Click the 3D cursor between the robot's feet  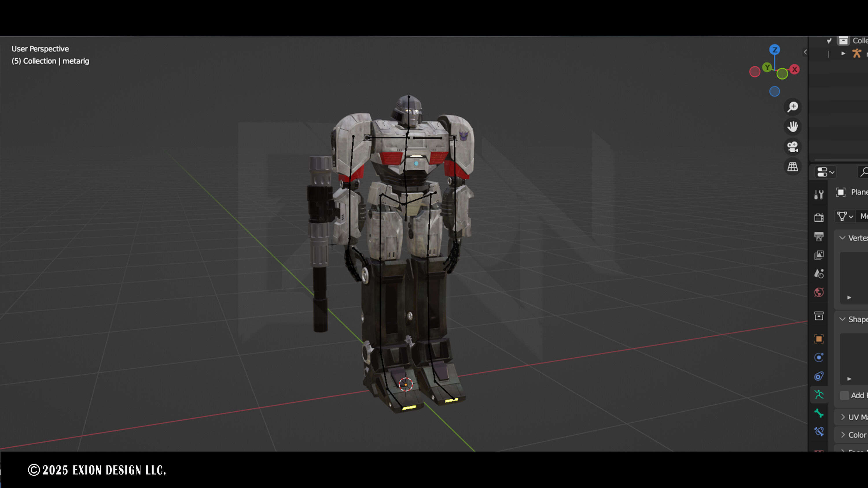[406, 384]
